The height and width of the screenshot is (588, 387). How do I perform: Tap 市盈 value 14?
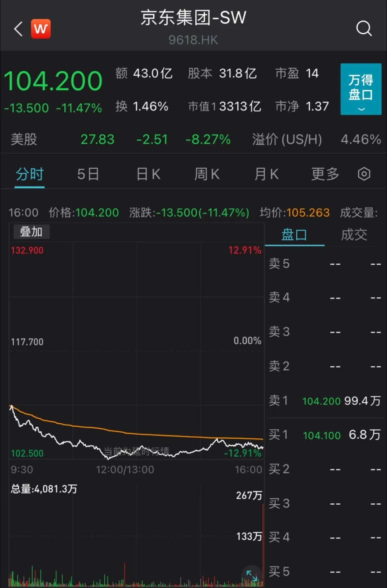(x=312, y=74)
